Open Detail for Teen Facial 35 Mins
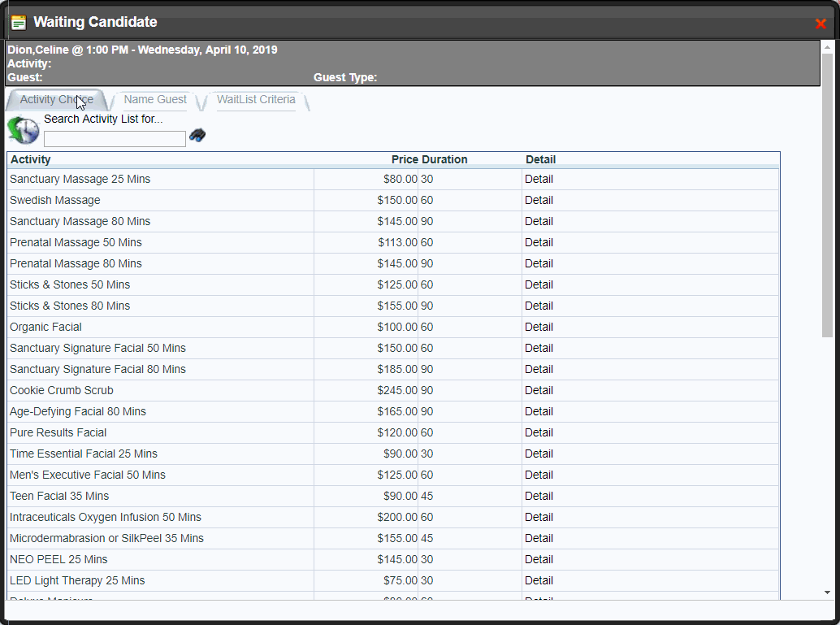The image size is (840, 625). pos(539,496)
